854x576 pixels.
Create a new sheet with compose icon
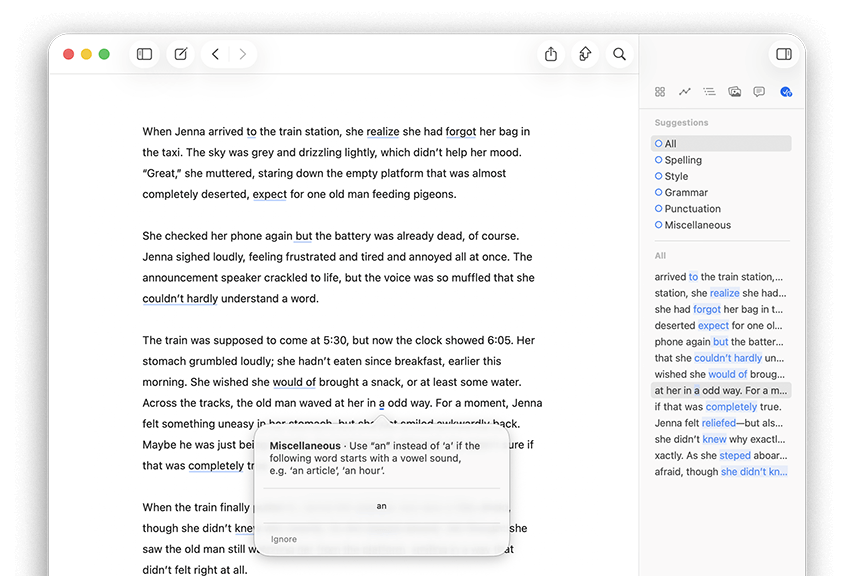point(181,54)
